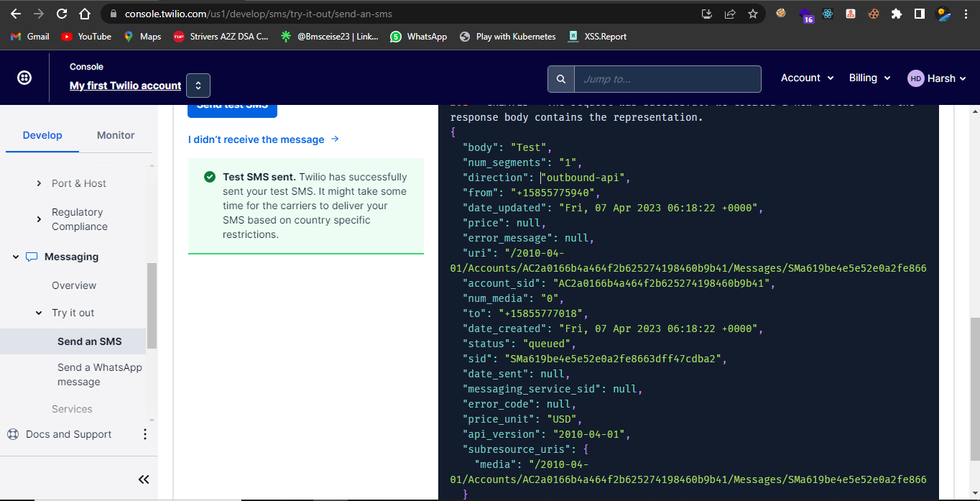The height and width of the screenshot is (501, 980).
Task: Open browser home page icon
Action: (x=85, y=14)
